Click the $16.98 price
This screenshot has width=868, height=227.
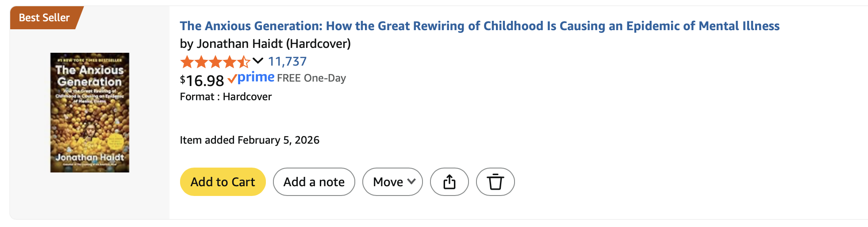click(202, 80)
